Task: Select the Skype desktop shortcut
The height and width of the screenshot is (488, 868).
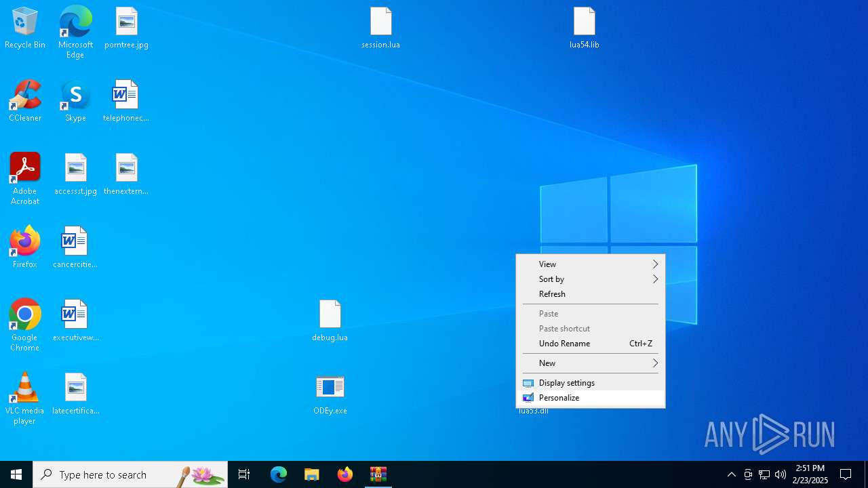Action: point(75,102)
